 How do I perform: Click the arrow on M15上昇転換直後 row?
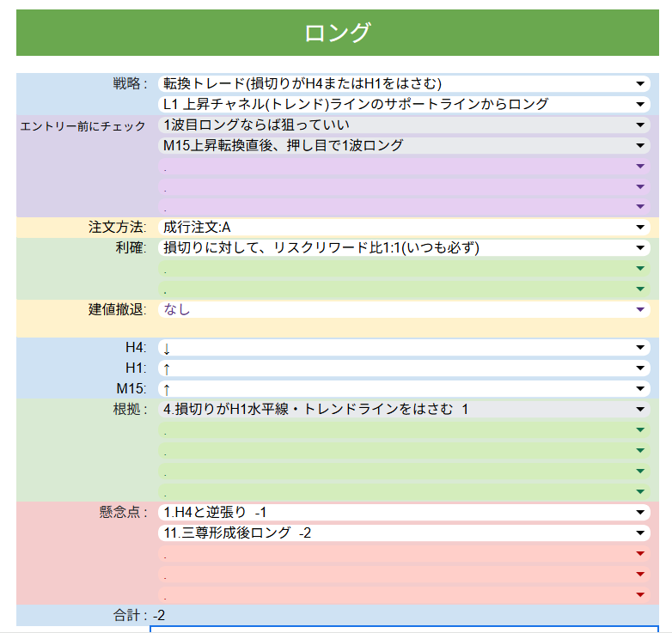639,146
